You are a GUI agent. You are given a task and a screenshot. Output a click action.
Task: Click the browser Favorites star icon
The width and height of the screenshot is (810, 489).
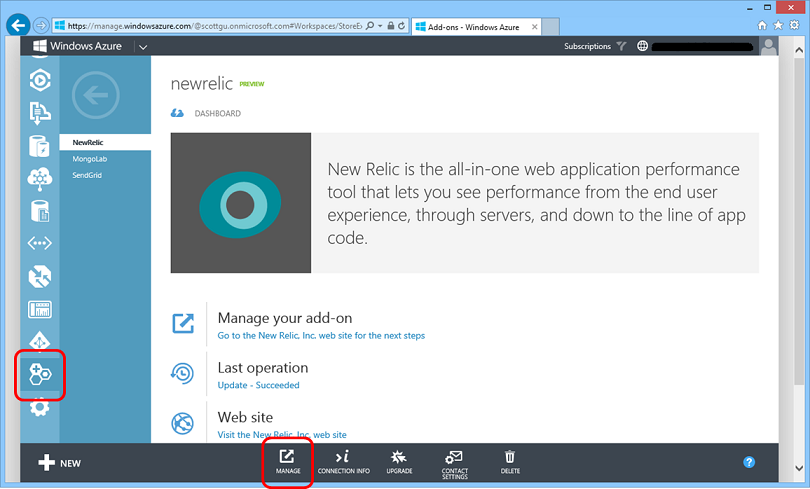[778, 25]
